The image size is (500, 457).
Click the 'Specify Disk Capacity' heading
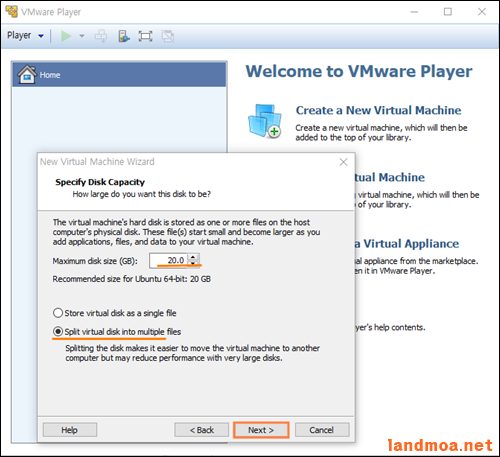(100, 182)
